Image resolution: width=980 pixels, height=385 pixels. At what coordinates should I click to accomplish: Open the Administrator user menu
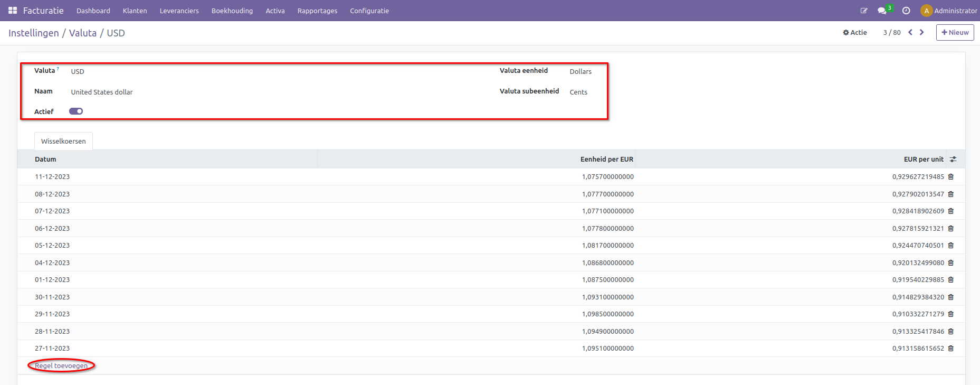[x=949, y=11]
